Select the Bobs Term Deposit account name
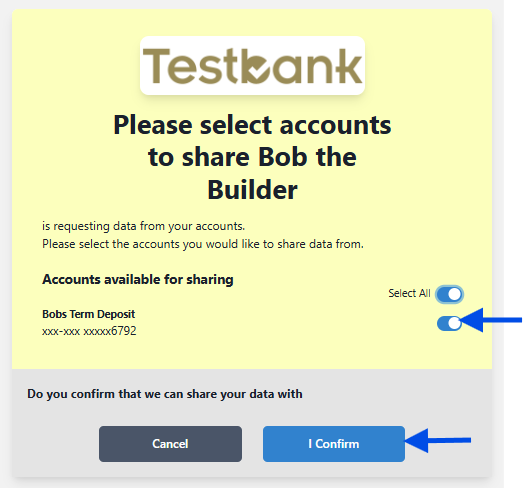The width and height of the screenshot is (523, 488). click(88, 314)
